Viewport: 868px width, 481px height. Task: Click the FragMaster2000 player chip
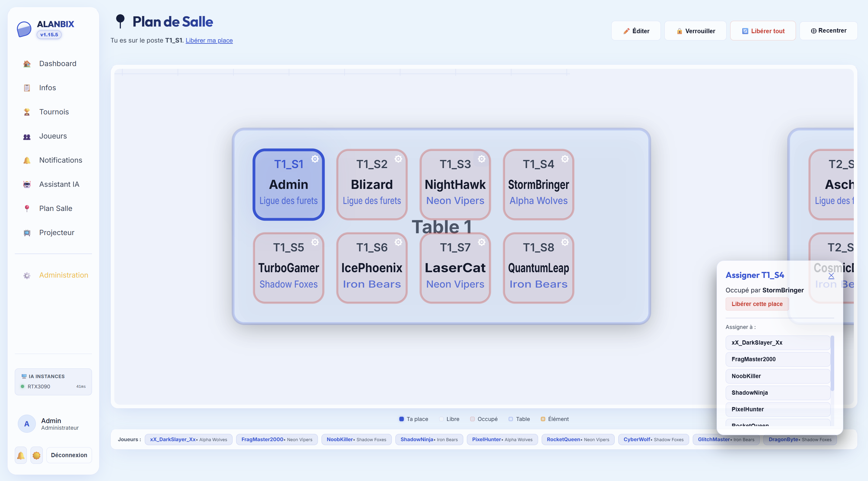click(x=277, y=440)
